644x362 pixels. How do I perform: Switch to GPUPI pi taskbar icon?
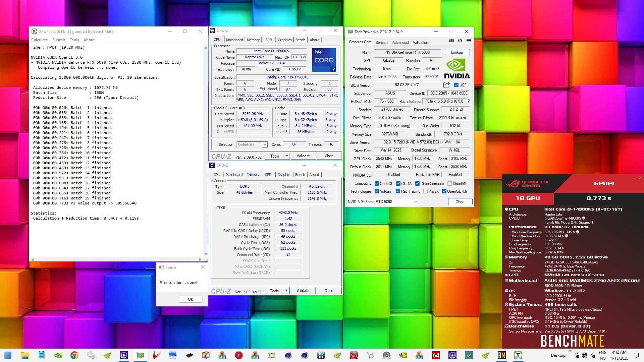(518, 355)
